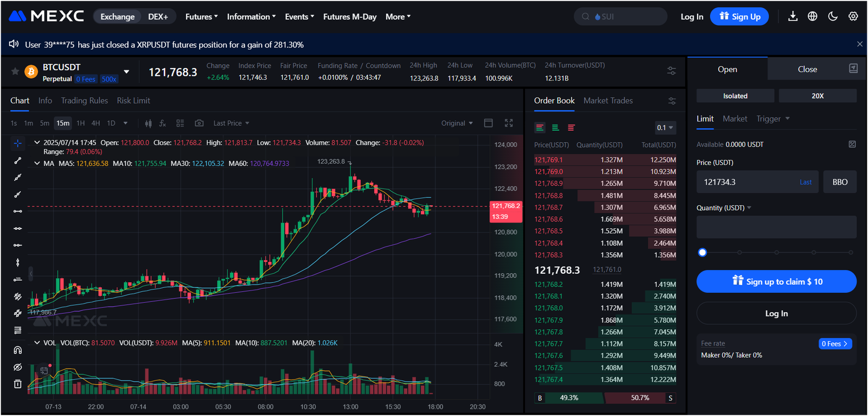Show bids-only green order book view
Viewport: 868px width, 416px height.
click(556, 128)
